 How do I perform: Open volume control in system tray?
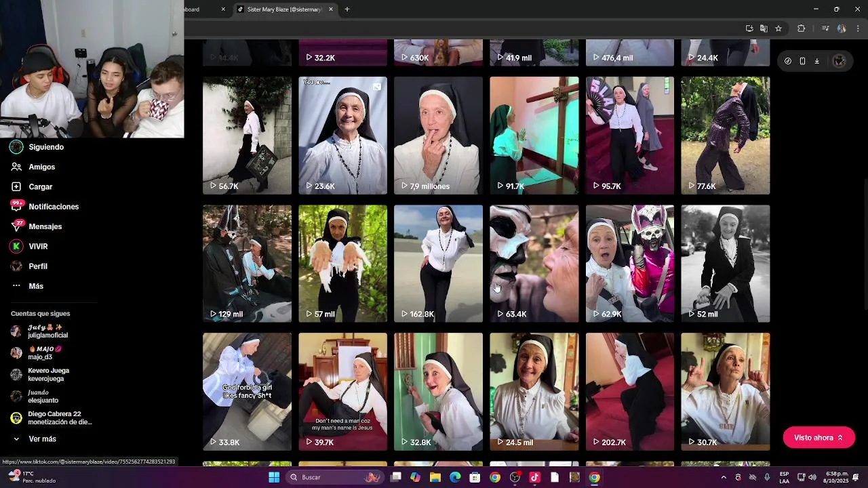(x=812, y=477)
